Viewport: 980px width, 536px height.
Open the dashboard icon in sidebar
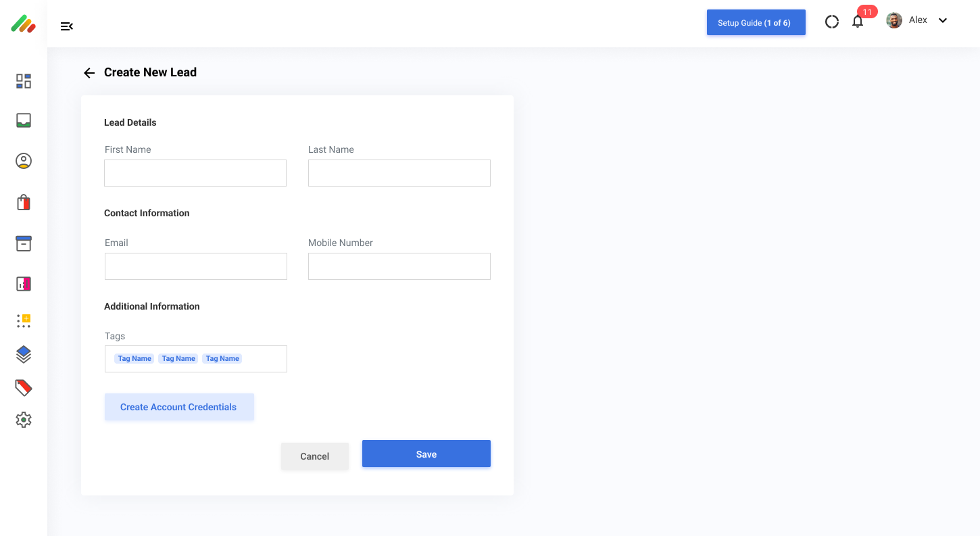click(24, 81)
